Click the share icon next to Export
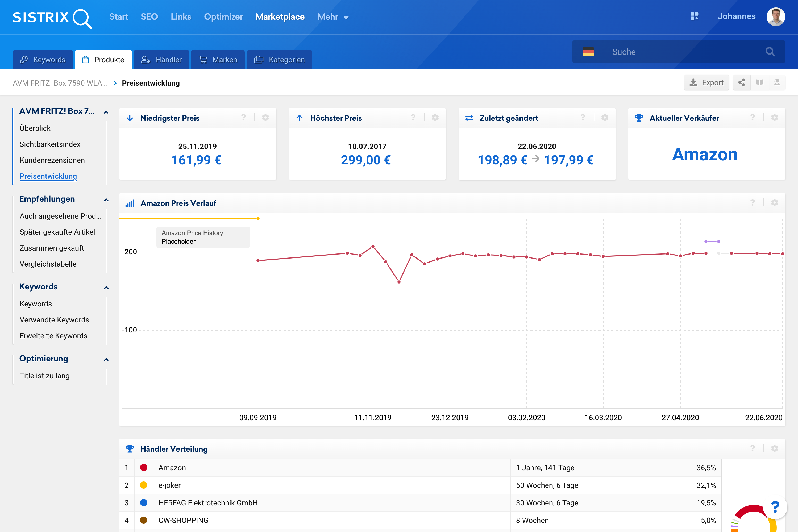The height and width of the screenshot is (532, 798). (x=741, y=82)
